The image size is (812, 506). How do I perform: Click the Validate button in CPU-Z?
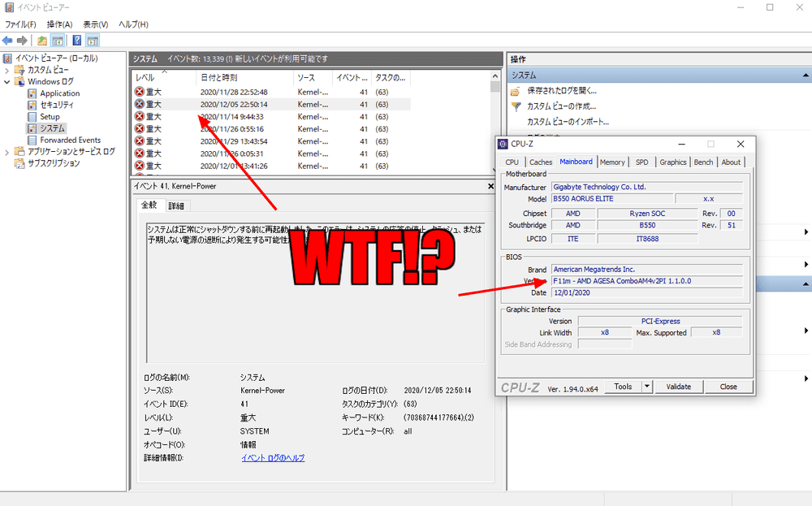pyautogui.click(x=678, y=387)
